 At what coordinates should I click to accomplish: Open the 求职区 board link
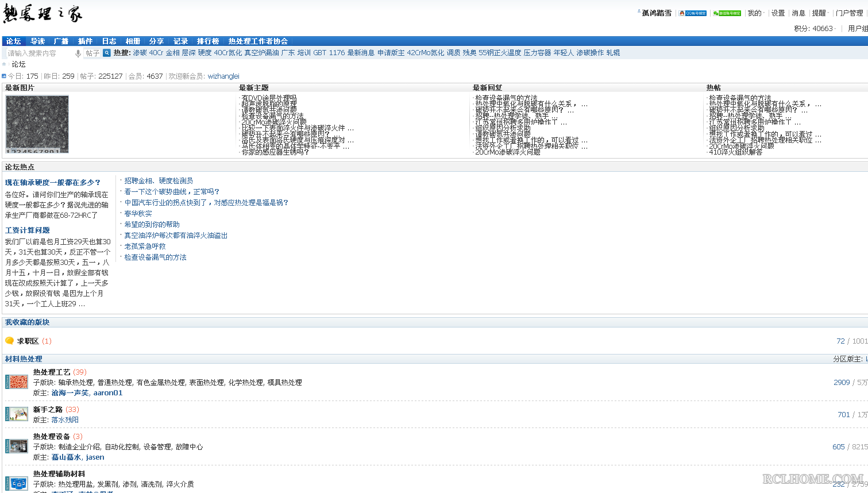28,341
